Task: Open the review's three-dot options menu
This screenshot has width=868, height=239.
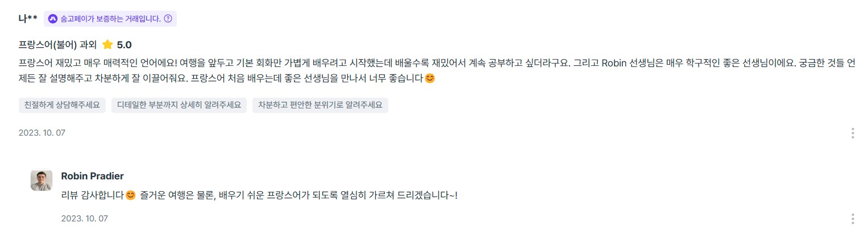Action: (x=852, y=133)
